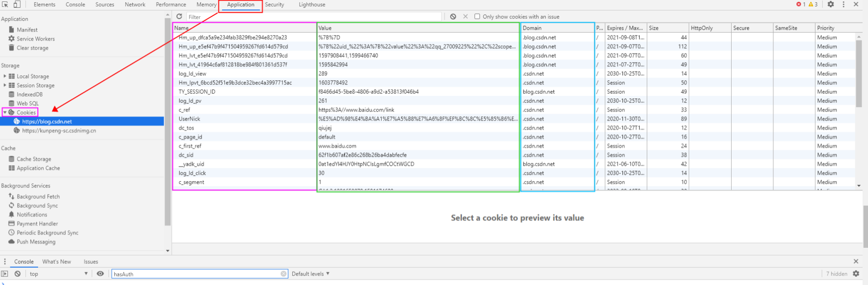Image resolution: width=868 pixels, height=285 pixels.
Task: Delete selected cookie X icon
Action: click(466, 16)
